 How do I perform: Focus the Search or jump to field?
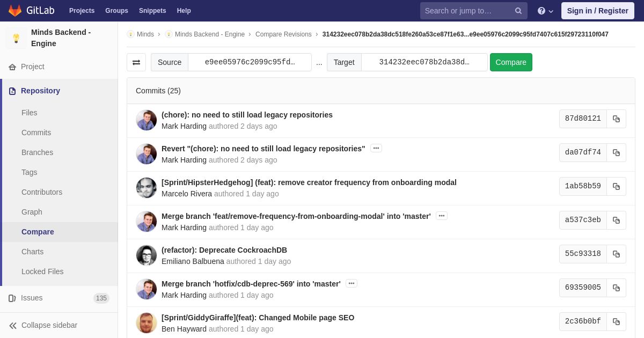pyautogui.click(x=466, y=11)
